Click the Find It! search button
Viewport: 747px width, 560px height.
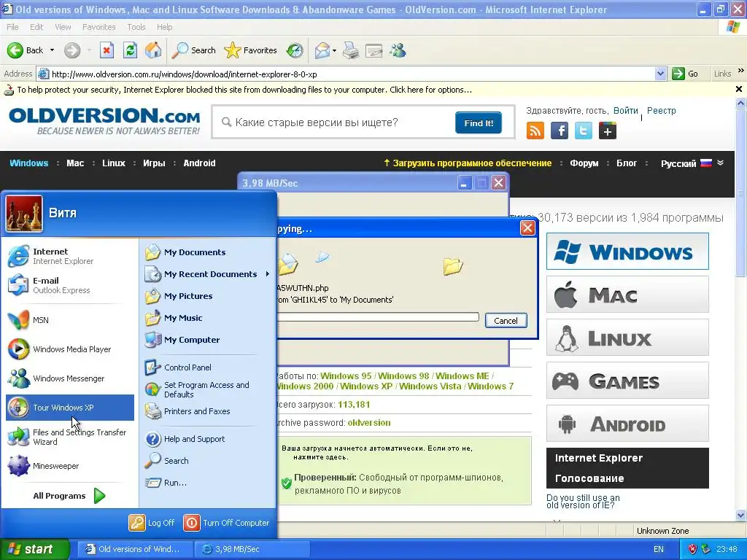[x=479, y=122]
